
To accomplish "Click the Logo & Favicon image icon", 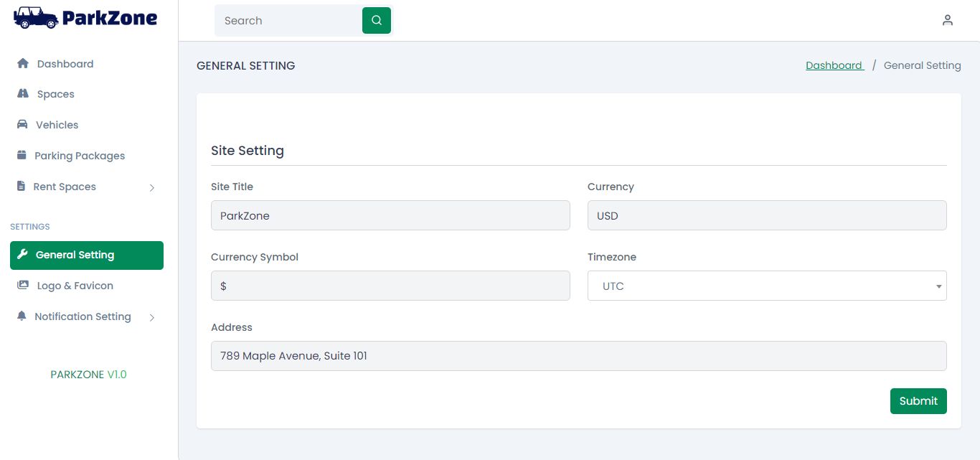I will (23, 286).
